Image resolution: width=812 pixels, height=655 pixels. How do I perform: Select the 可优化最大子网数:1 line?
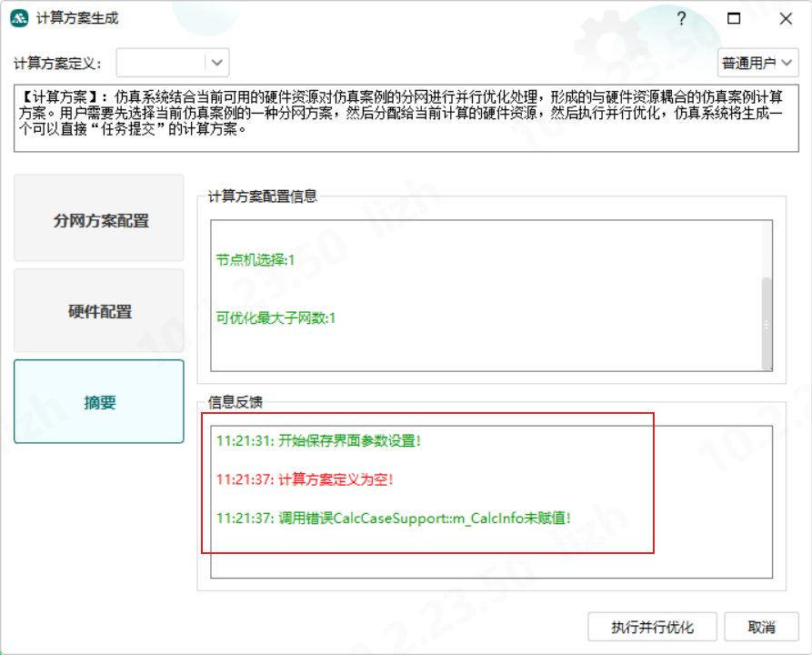[x=276, y=318]
